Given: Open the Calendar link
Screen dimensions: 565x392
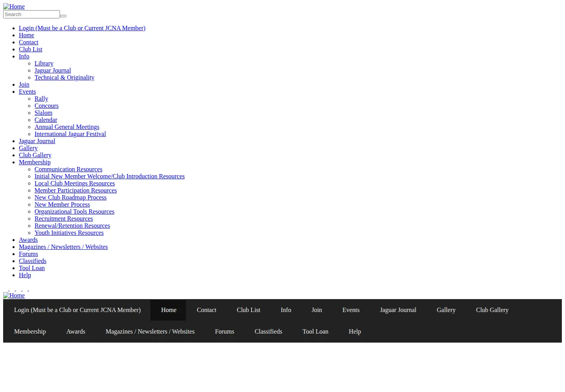Looking at the screenshot, I should pyautogui.click(x=46, y=120).
